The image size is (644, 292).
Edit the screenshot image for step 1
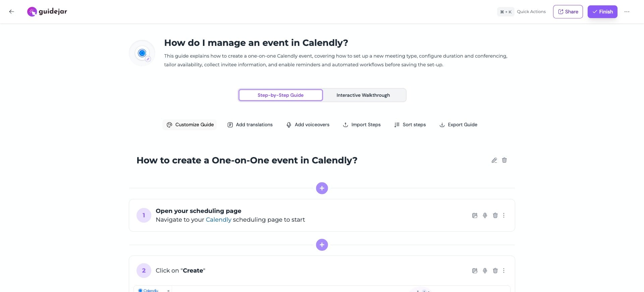coord(475,215)
